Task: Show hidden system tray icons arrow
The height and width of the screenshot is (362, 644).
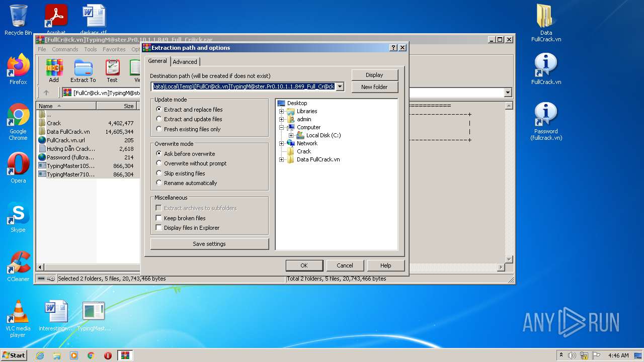Action: click(561, 355)
